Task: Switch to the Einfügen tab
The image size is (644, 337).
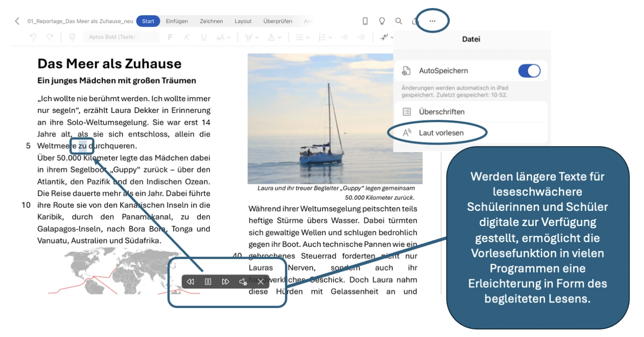Action: point(177,21)
